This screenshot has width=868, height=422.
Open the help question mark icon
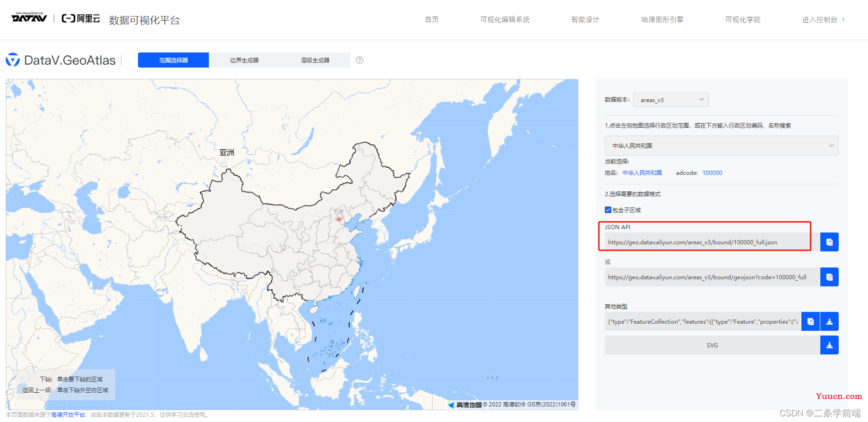coord(360,60)
